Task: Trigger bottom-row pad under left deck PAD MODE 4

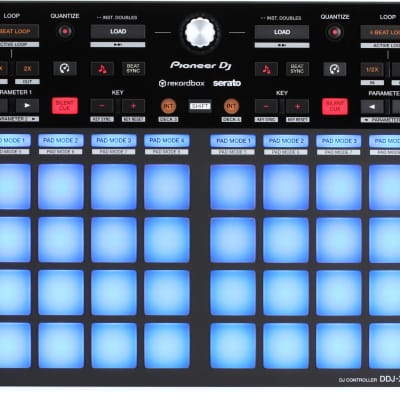Action: click(x=167, y=346)
